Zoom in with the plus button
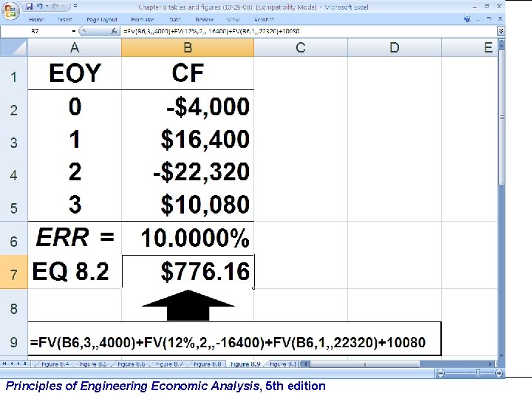This screenshot has height=399, width=532. coord(499,373)
